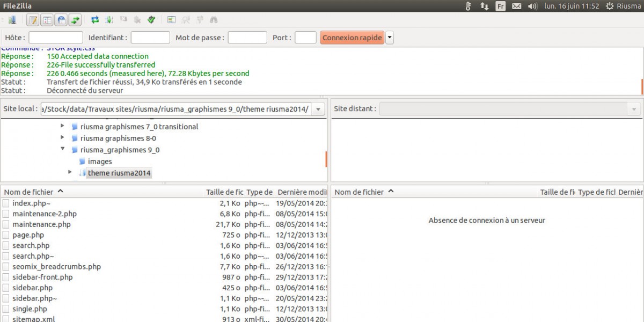Image resolution: width=644 pixels, height=322 pixels.
Task: Expand theme riusma2014 folder
Action: (x=70, y=172)
